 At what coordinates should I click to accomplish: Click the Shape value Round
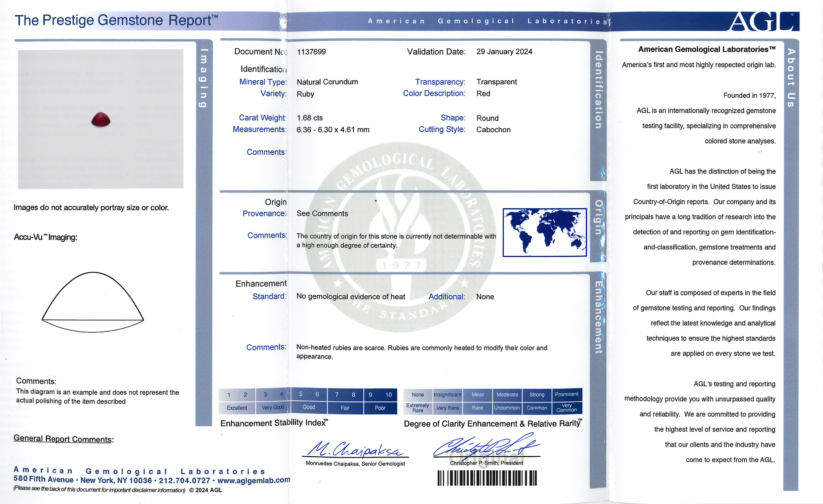pyautogui.click(x=487, y=118)
